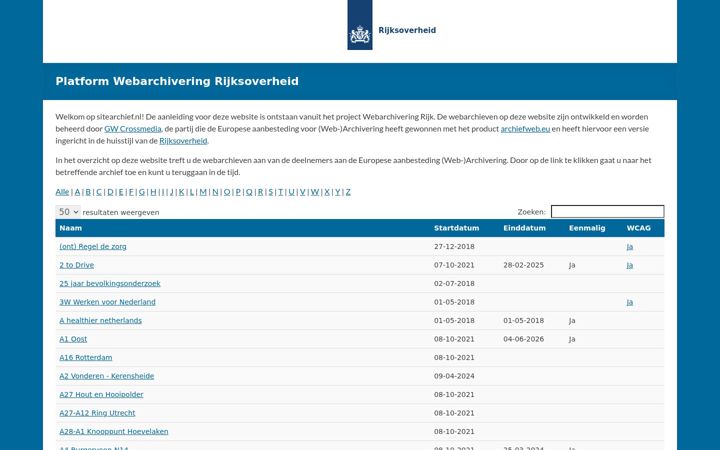The width and height of the screenshot is (720, 450).
Task: Open the A27 Hout en Hooipolder archive
Action: click(x=101, y=394)
